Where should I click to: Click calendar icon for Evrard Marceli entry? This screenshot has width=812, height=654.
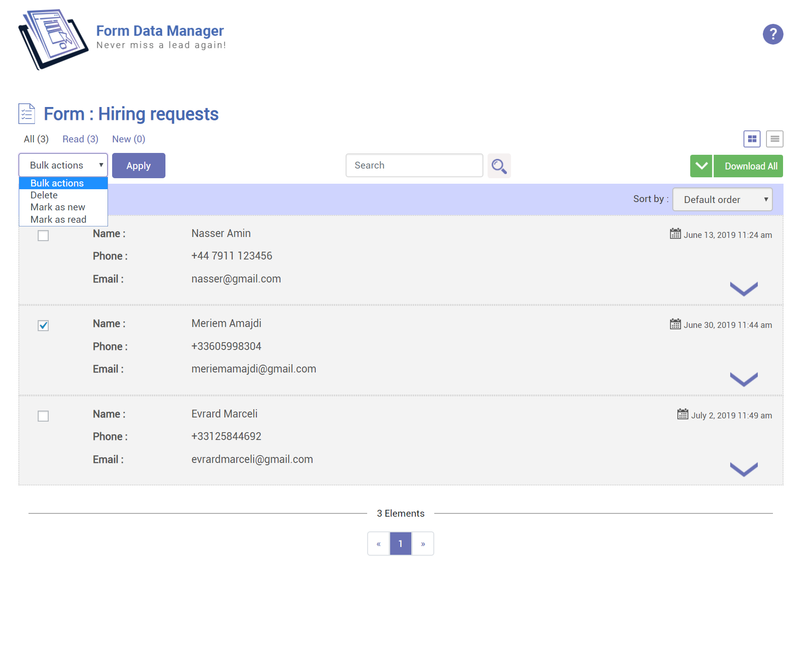point(682,415)
